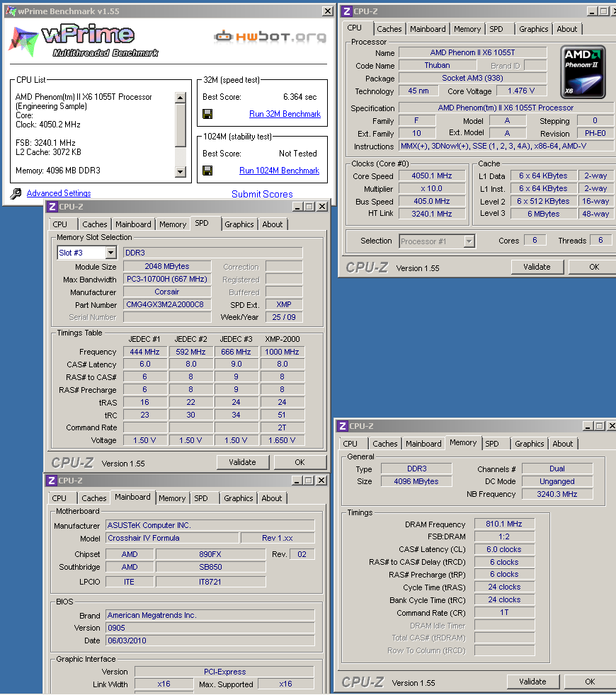The width and height of the screenshot is (616, 695).
Task: Click the Command Rate value "1T"
Action: (504, 613)
